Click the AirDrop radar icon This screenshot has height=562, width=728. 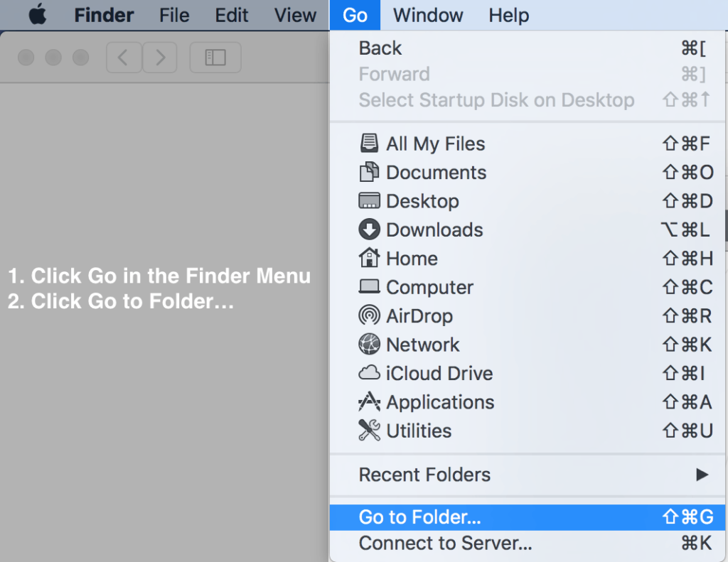tap(369, 315)
